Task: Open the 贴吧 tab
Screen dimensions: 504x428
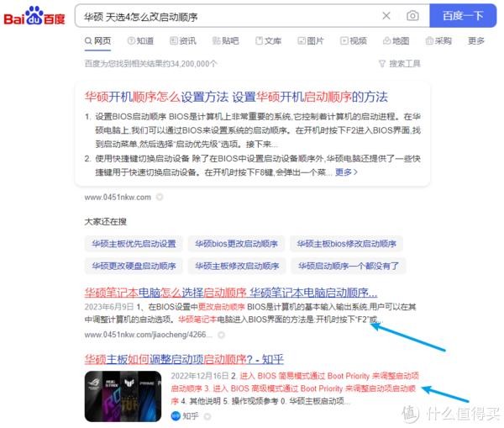Action: click(x=225, y=41)
